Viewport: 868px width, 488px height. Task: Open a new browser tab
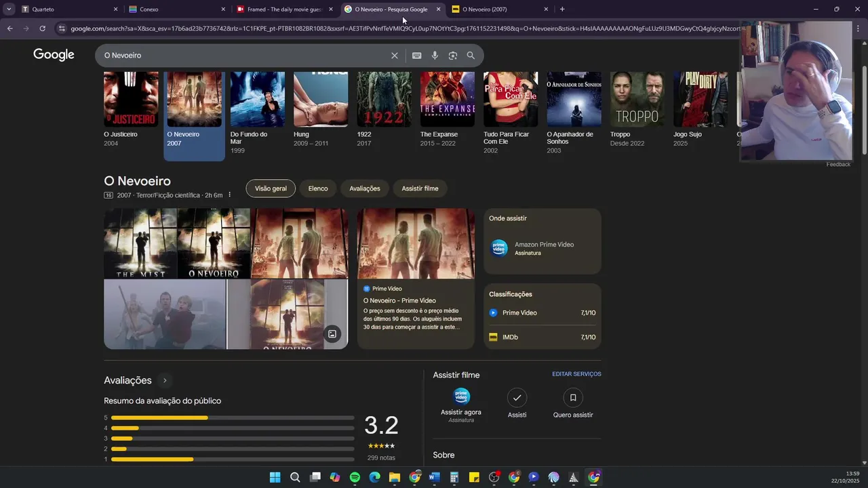pos(562,9)
